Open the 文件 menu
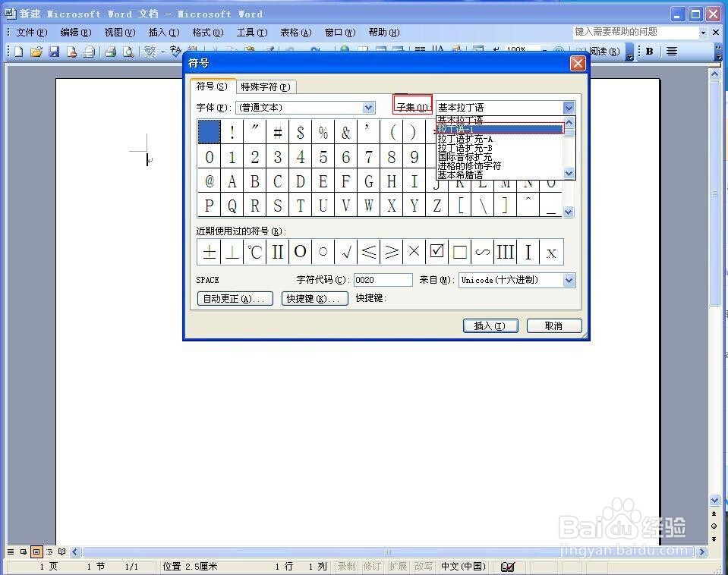Viewport: 728px width, 575px height. [32, 33]
